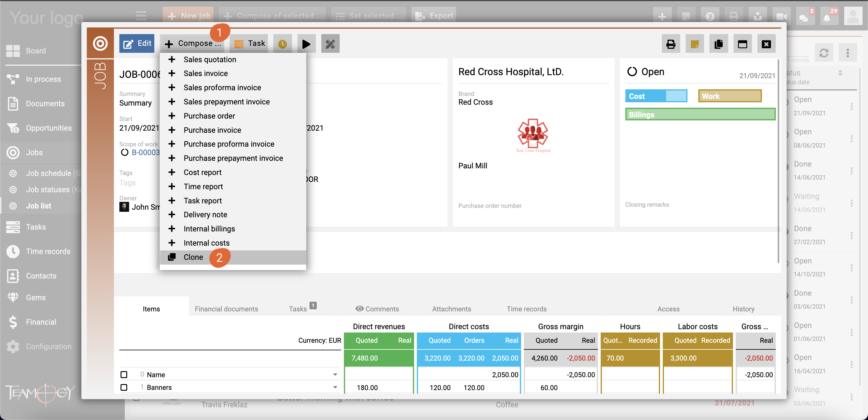Click the video camera icon in top bar
Screen dimensions: 868x420
click(x=782, y=16)
